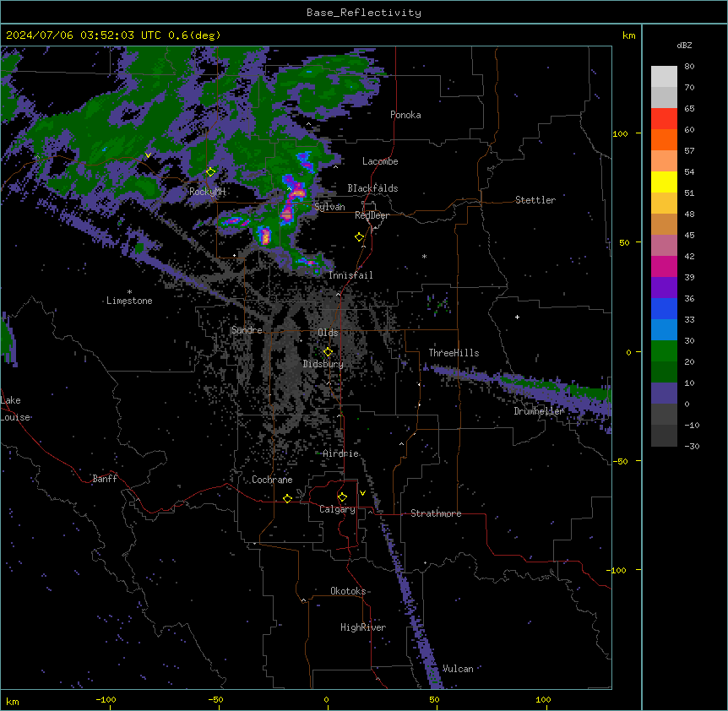728x711 pixels.
Task: Click the Limestone label
Action: pyautogui.click(x=129, y=301)
